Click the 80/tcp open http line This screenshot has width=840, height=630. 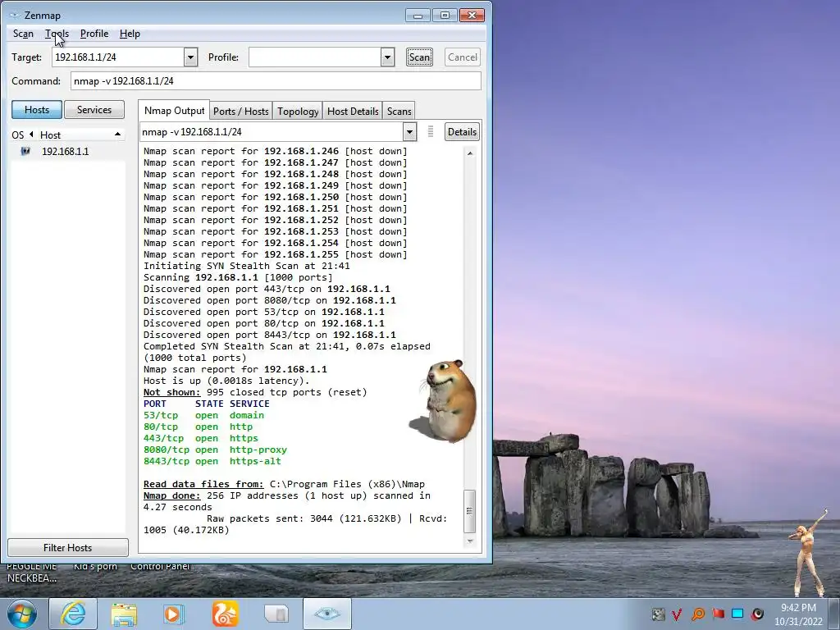click(198, 427)
